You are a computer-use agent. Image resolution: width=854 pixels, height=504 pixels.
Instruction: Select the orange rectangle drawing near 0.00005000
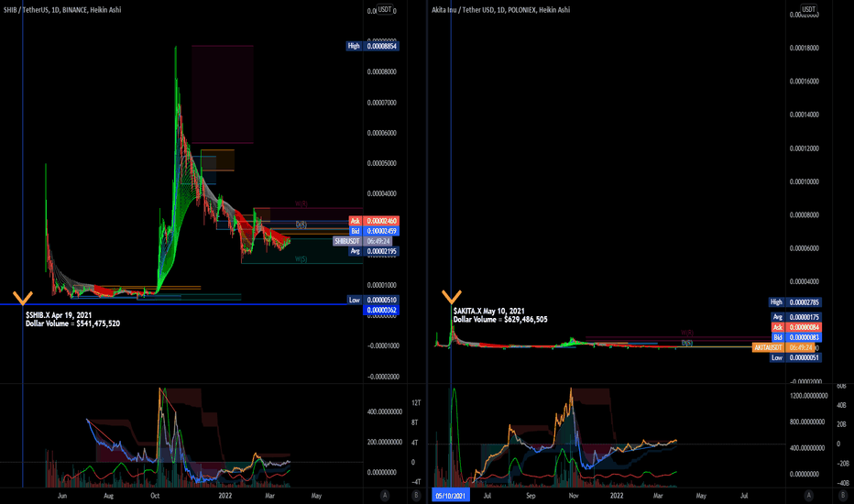coord(218,160)
